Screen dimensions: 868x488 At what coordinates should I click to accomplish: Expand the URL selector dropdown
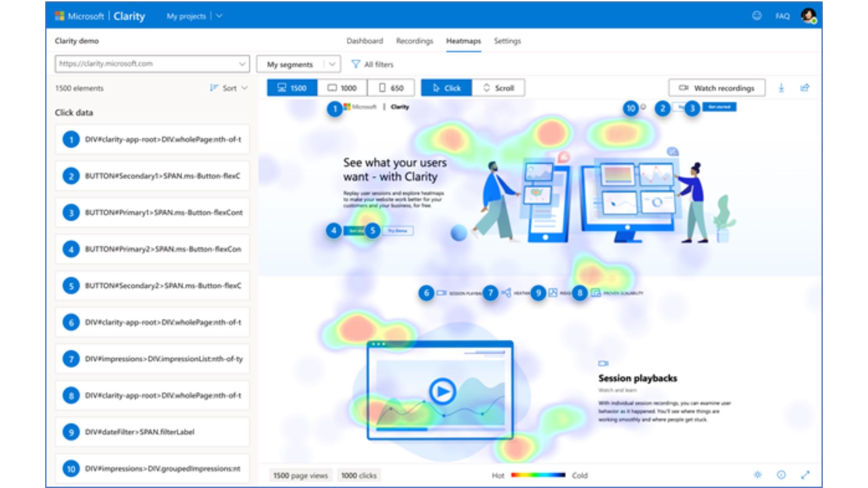242,64
